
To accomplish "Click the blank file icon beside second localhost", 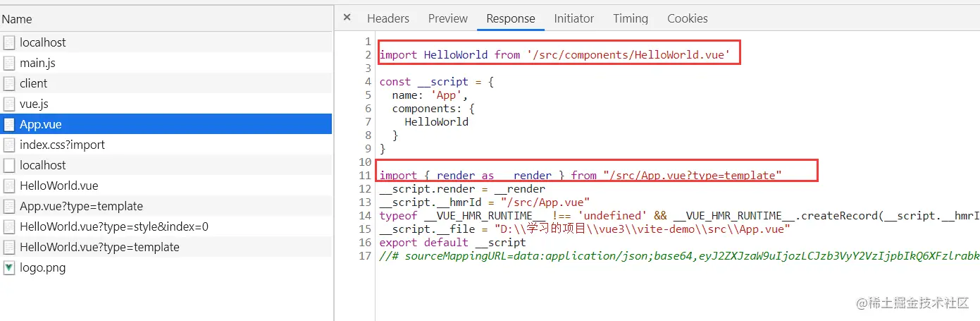I will [x=9, y=165].
